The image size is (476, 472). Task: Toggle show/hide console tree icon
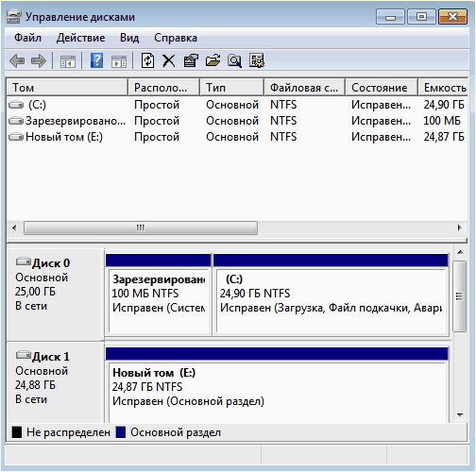68,61
